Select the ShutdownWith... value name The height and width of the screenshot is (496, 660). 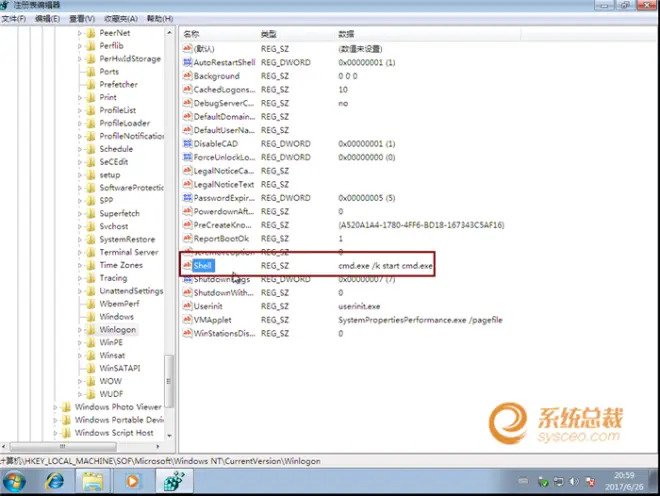coord(224,293)
